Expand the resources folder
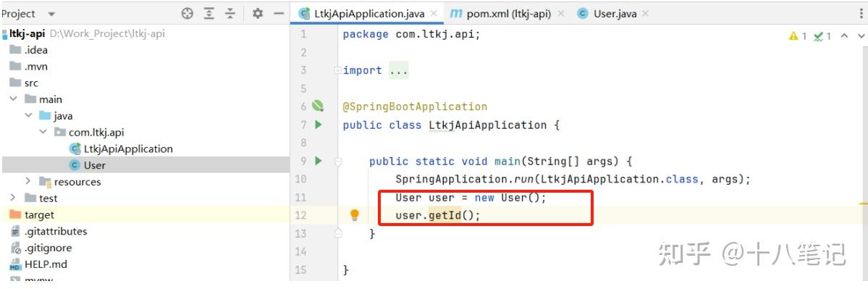The image size is (868, 289). point(29,181)
